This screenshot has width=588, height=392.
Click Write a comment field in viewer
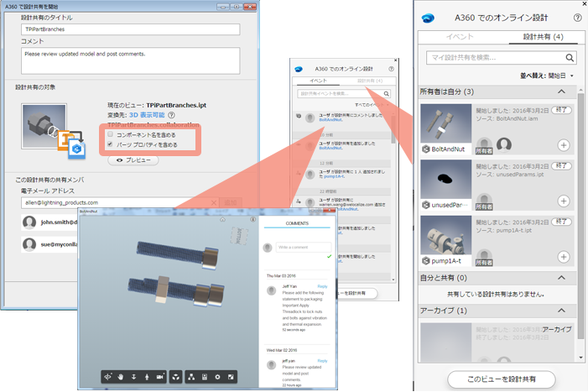[304, 248]
